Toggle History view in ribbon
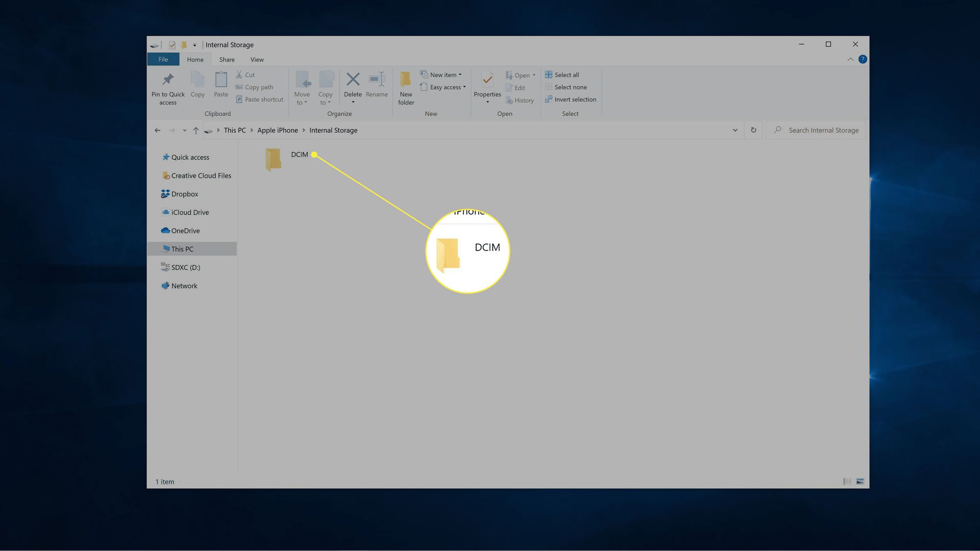The height and width of the screenshot is (551, 980). [519, 100]
